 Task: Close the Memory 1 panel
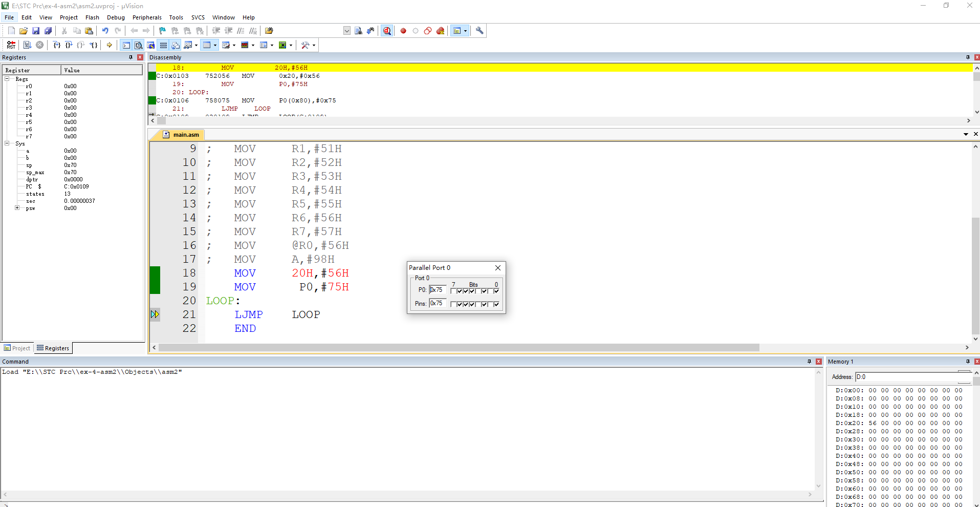pyautogui.click(x=977, y=362)
